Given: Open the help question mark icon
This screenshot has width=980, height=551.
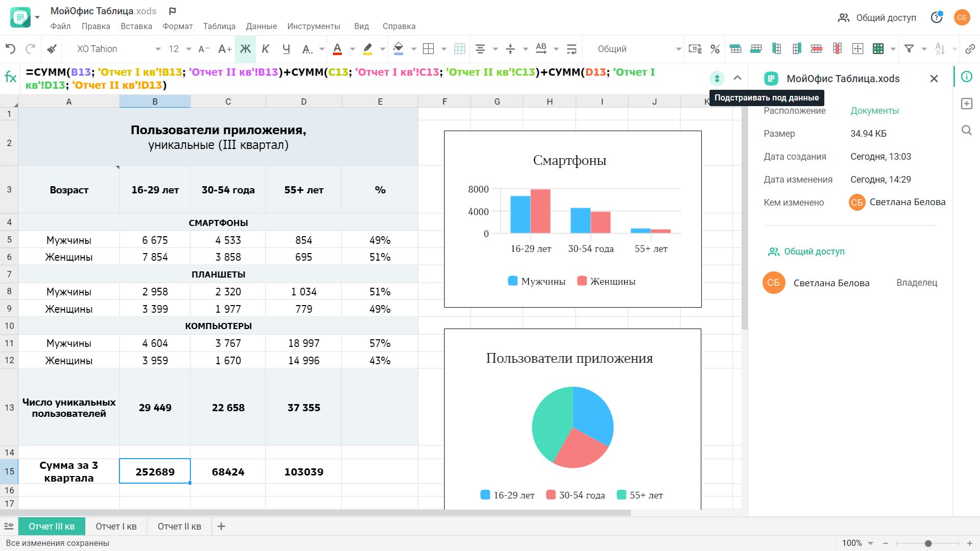Looking at the screenshot, I should [x=937, y=17].
